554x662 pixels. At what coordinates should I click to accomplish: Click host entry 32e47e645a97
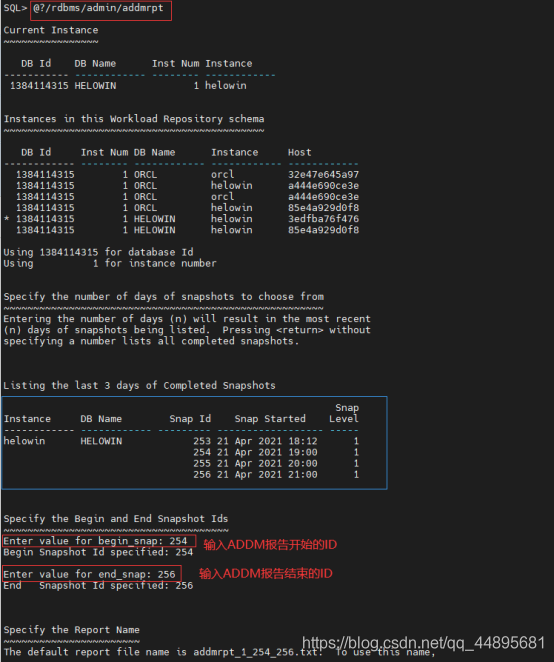click(323, 174)
